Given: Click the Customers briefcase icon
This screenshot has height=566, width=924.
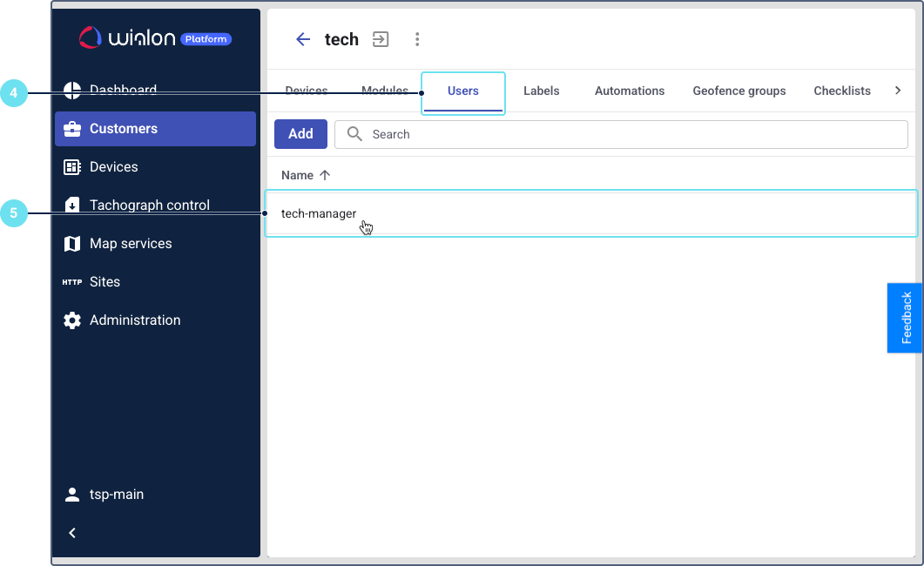Looking at the screenshot, I should [72, 129].
